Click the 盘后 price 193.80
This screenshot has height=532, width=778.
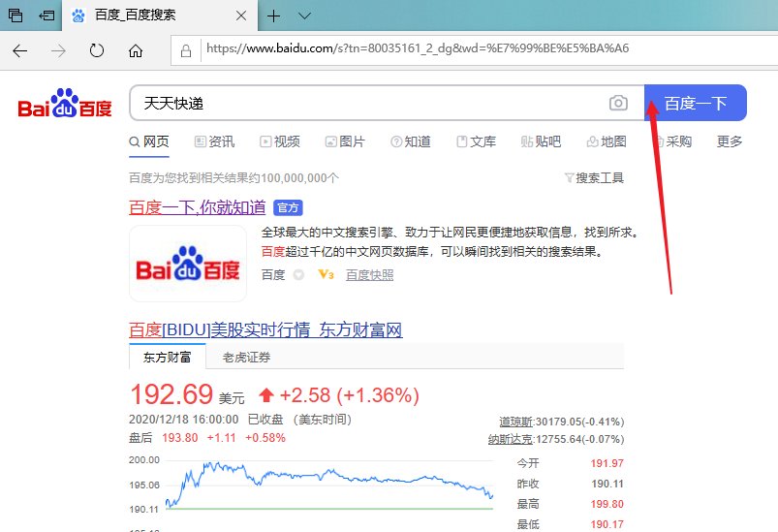coord(179,438)
